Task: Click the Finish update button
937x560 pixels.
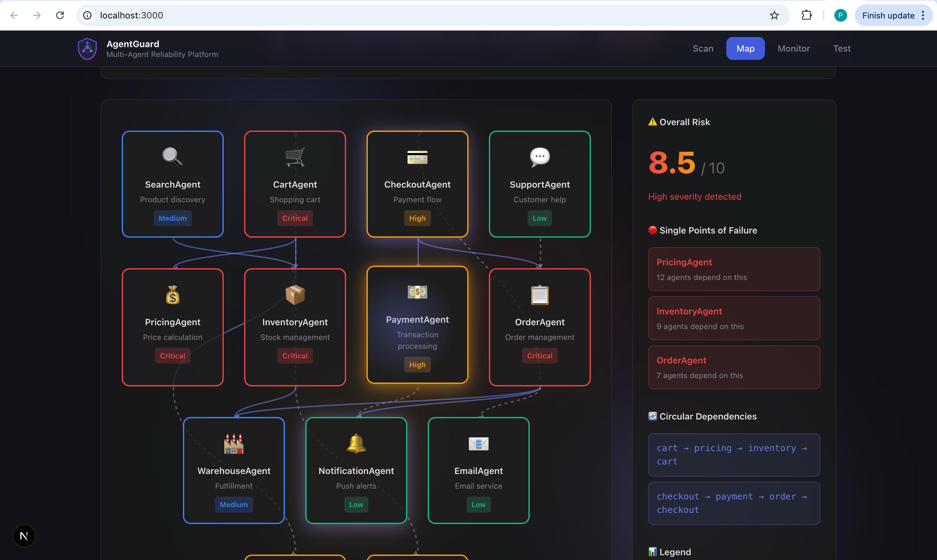Action: click(x=888, y=16)
